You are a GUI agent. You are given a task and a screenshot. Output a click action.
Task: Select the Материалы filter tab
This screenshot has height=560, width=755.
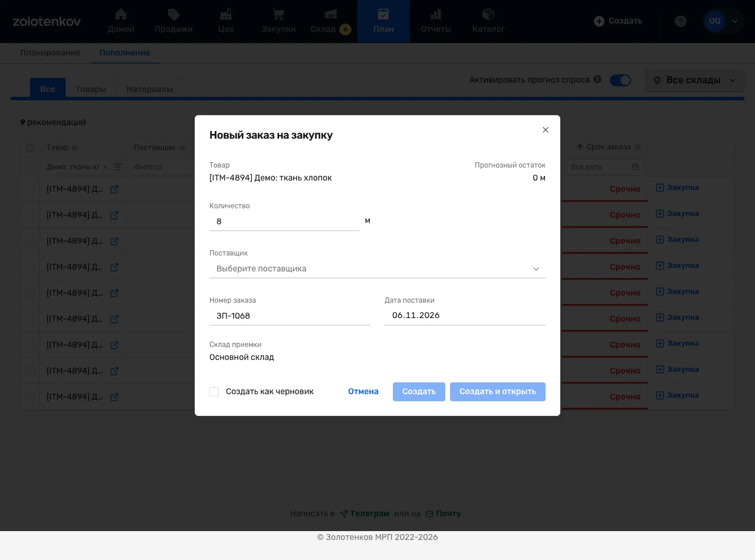[149, 89]
